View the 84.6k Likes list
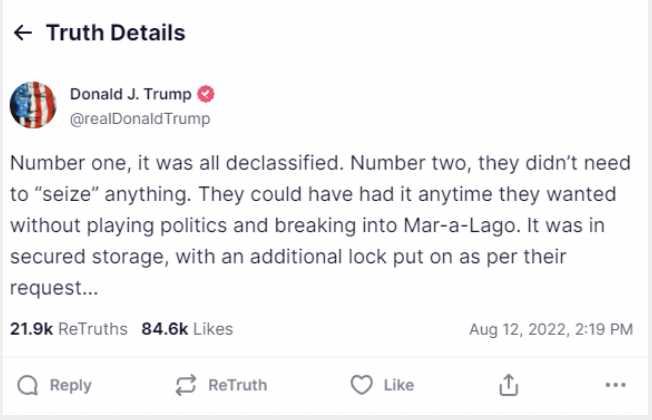The image size is (652, 420). coord(187,328)
